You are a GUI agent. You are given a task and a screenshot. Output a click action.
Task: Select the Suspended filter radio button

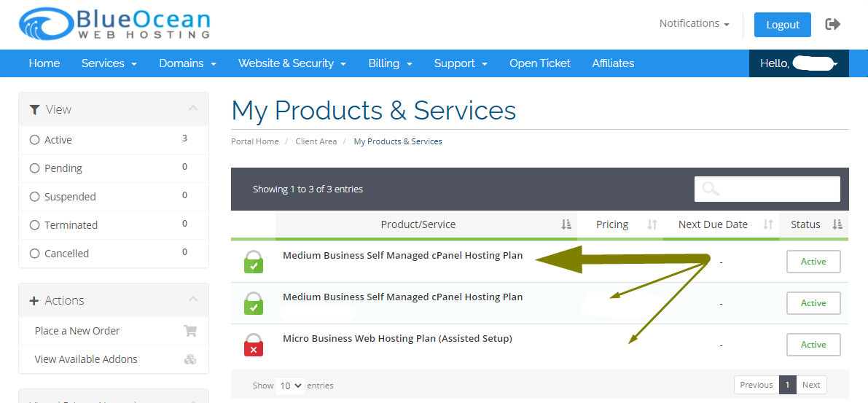click(x=34, y=197)
